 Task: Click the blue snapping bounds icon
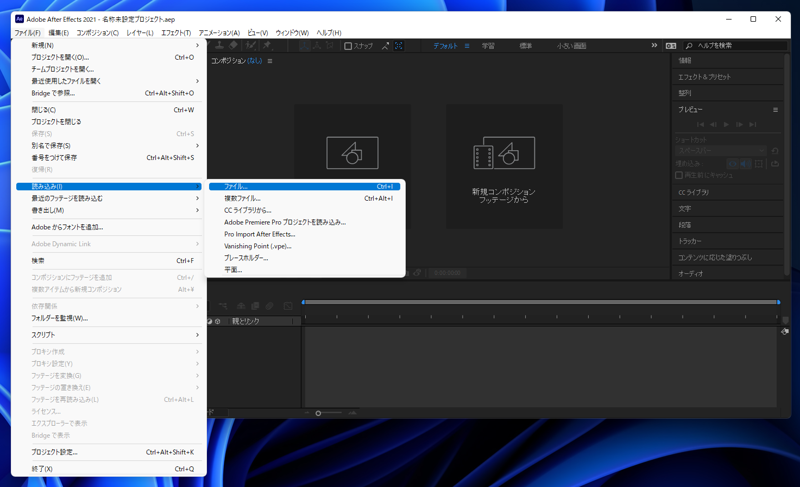point(398,45)
